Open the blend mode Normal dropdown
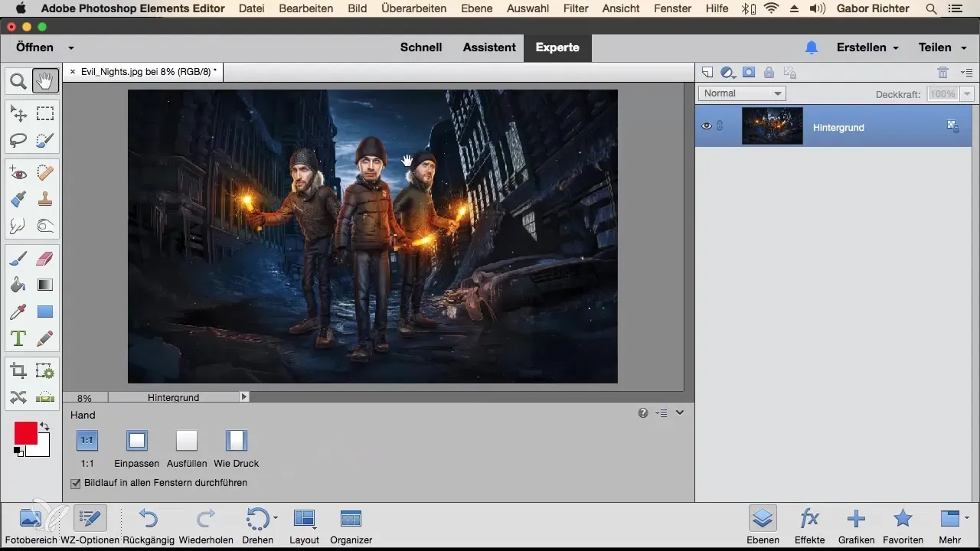This screenshot has width=980, height=551. [742, 93]
